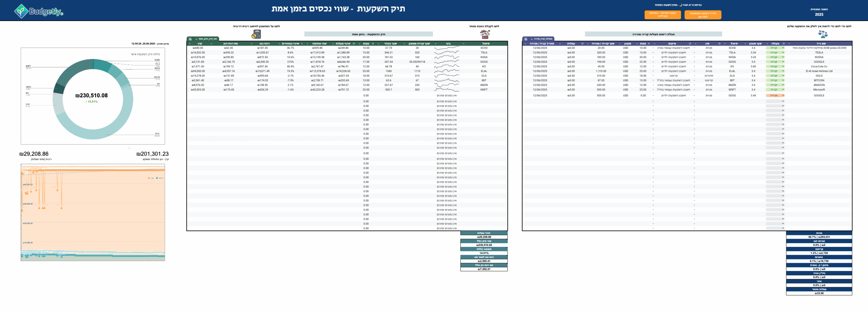Click the orange automatic investment guide button
This screenshot has height=313, width=868.
coord(703,15)
